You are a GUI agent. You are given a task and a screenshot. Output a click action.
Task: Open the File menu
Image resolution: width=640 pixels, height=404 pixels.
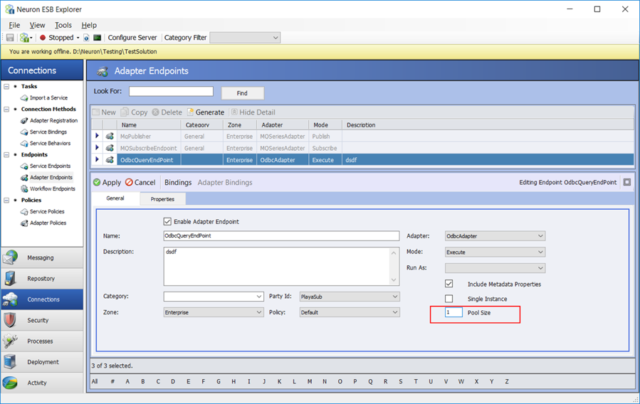[x=14, y=25]
